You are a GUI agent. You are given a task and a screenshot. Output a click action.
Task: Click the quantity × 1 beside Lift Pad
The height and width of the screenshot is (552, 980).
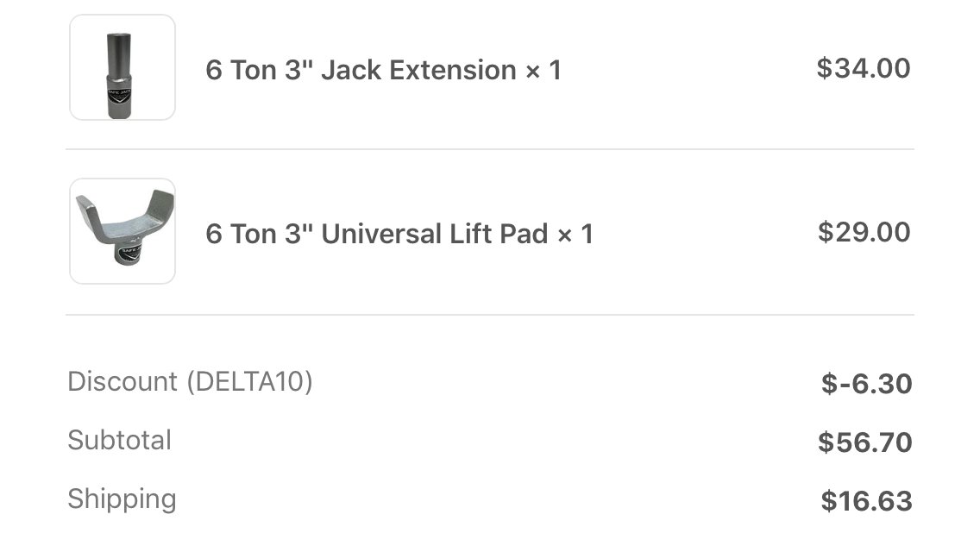pos(575,235)
